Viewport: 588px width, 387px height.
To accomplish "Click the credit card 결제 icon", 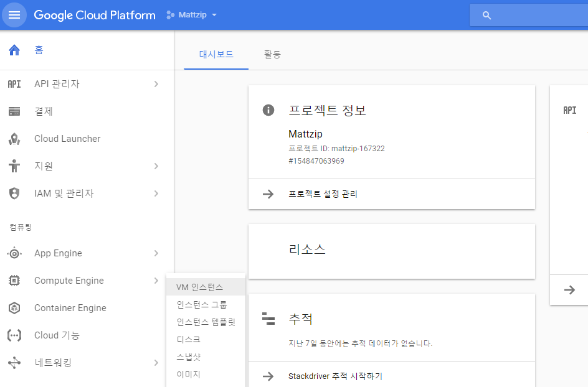I will 14,111.
